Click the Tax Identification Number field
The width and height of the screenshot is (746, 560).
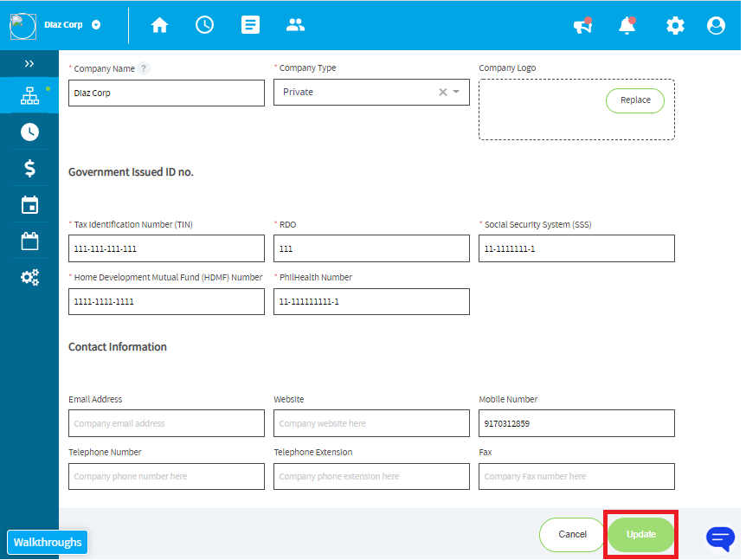(x=166, y=248)
